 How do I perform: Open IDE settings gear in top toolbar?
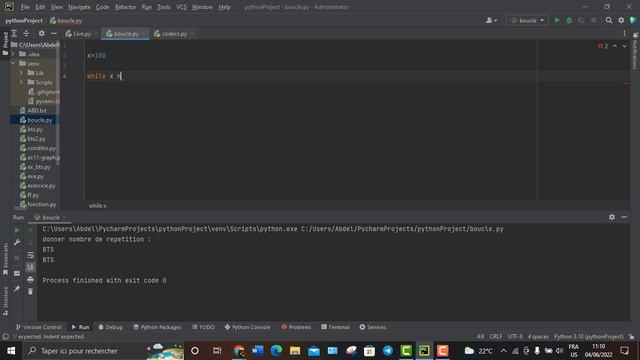[621, 20]
